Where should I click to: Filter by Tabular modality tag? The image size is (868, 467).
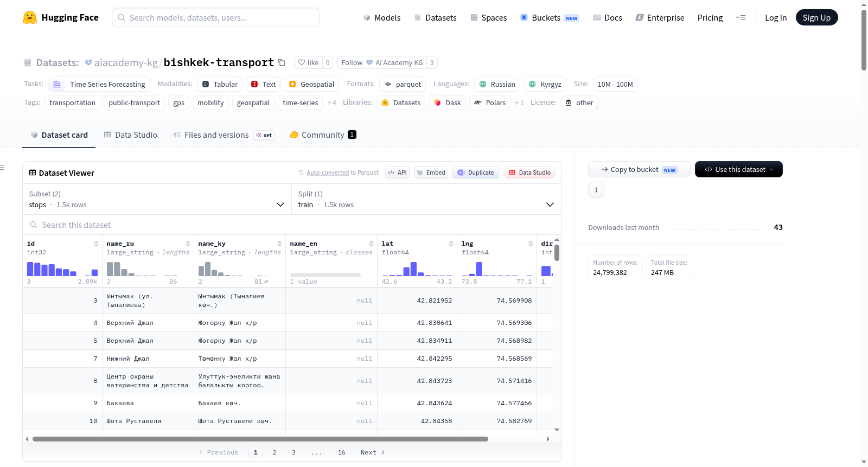click(220, 84)
